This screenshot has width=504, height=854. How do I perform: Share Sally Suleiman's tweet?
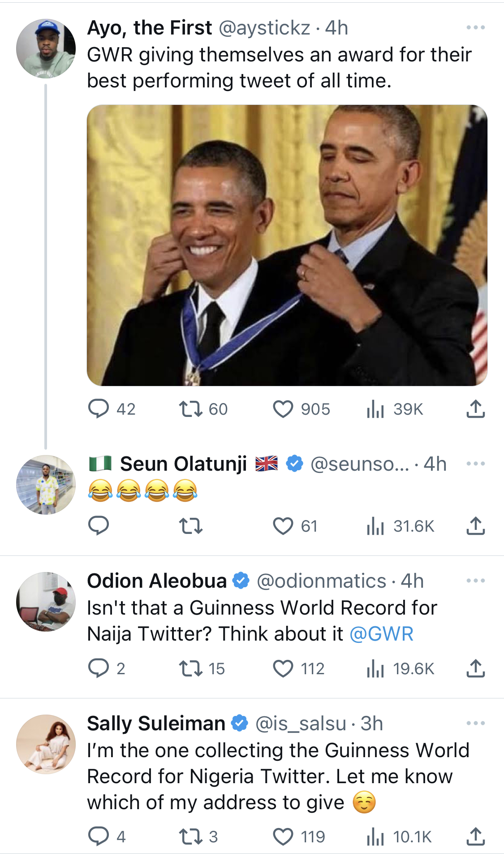(476, 837)
